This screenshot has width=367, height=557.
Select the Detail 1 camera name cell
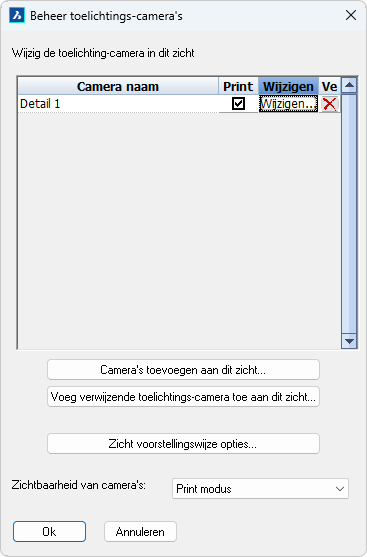[x=118, y=104]
